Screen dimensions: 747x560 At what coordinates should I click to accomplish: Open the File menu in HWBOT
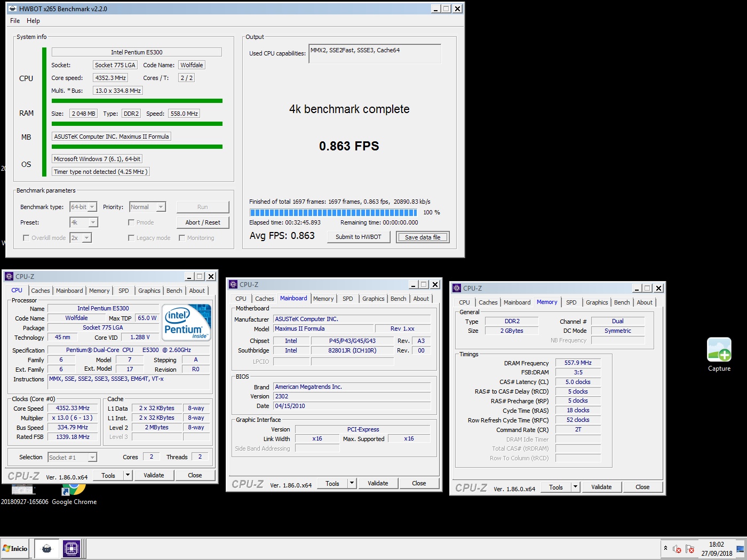pos(15,21)
